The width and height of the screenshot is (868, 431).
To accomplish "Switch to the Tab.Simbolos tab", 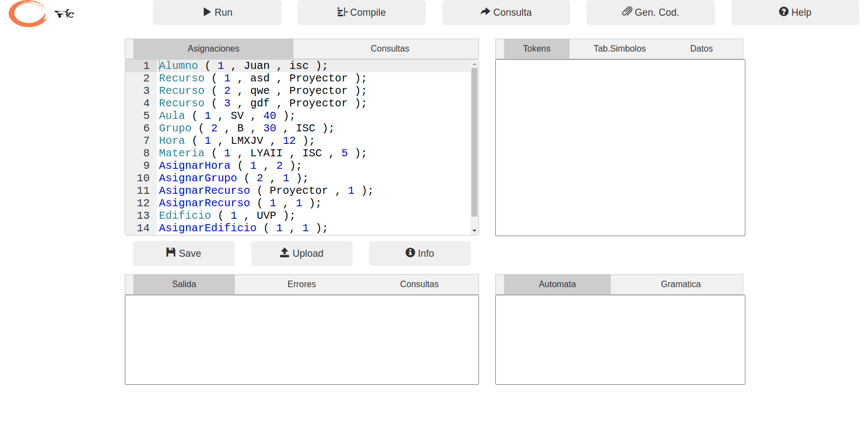I will [x=620, y=49].
